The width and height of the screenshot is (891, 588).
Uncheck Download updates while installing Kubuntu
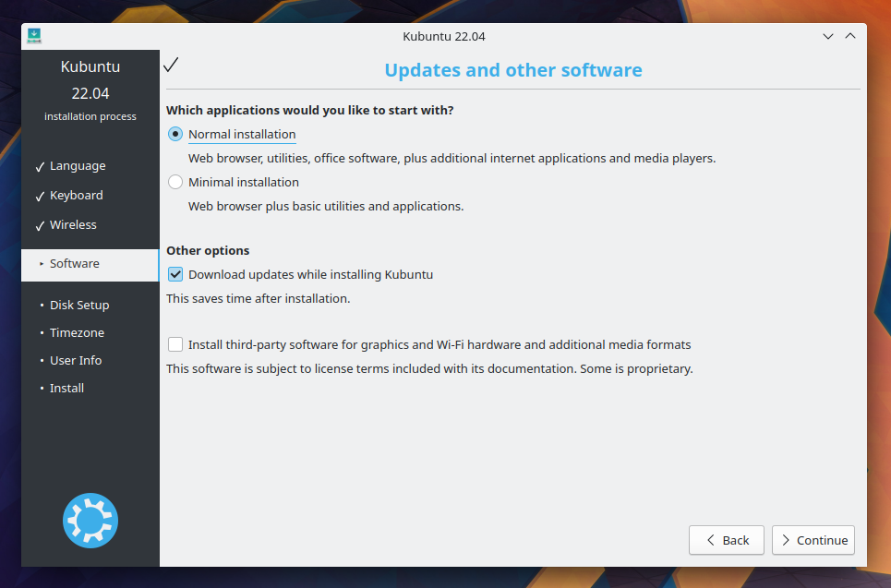pyautogui.click(x=175, y=274)
